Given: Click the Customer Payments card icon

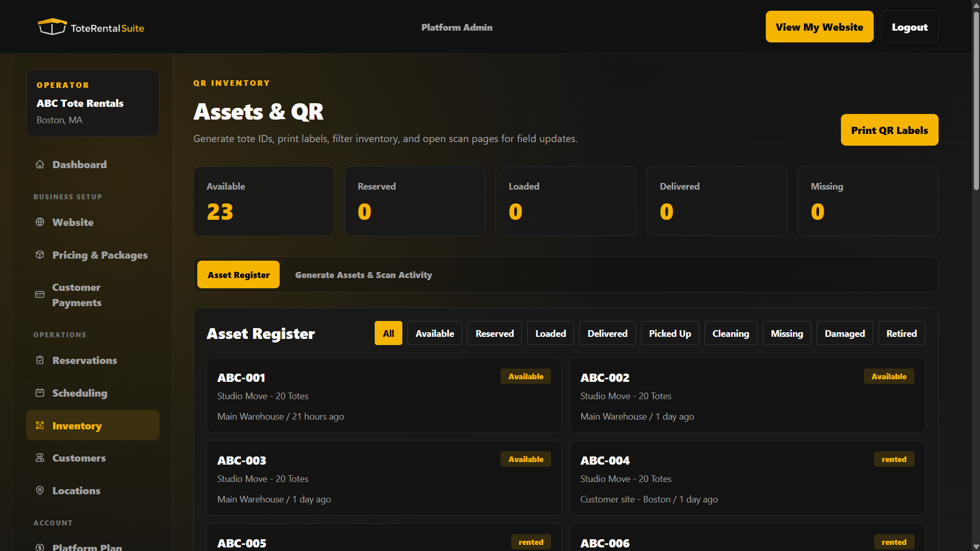Looking at the screenshot, I should 40,294.
